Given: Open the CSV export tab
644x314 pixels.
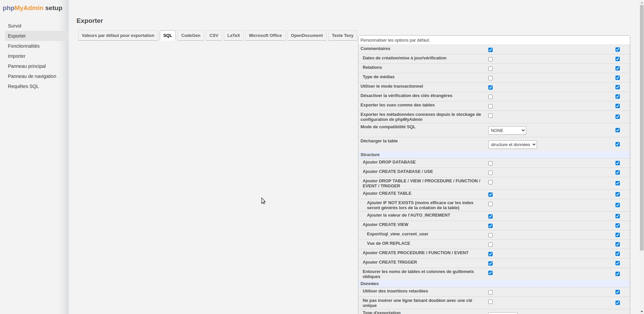Looking at the screenshot, I should coord(214,36).
